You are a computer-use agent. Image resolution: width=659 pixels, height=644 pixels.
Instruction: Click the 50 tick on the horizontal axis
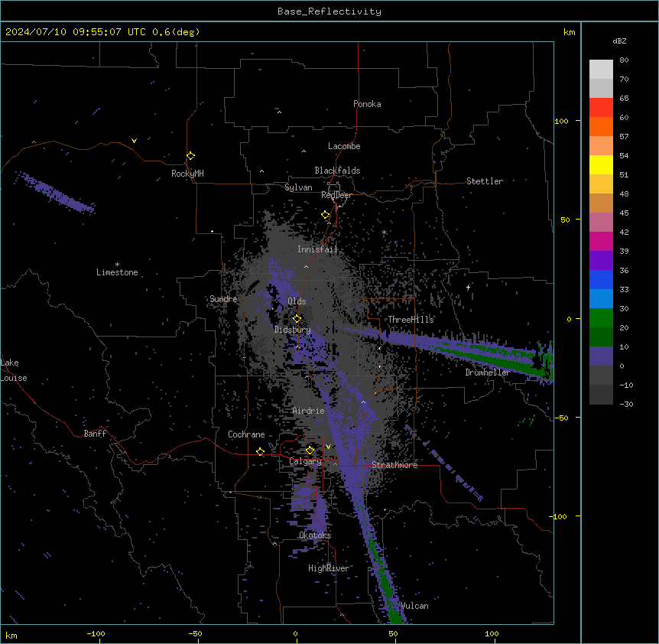393,633
